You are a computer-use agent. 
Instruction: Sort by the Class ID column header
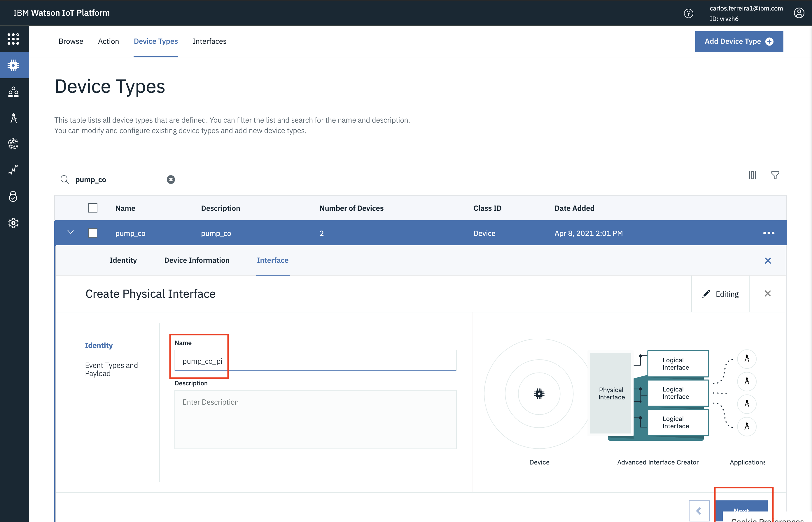tap(487, 208)
